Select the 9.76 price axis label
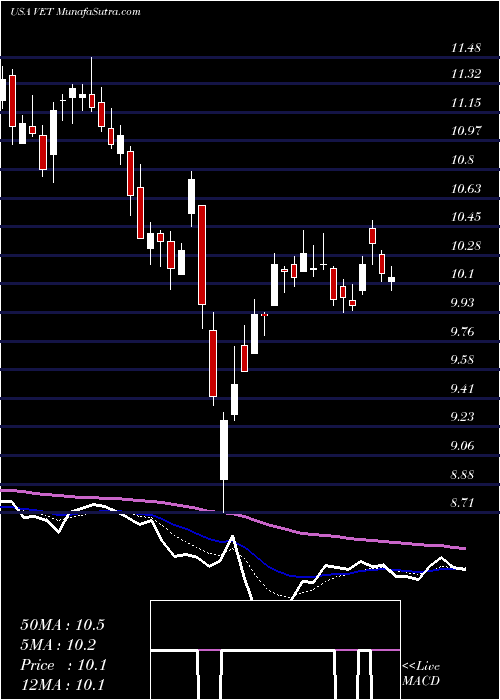The height and width of the screenshot is (700, 500). click(x=462, y=331)
